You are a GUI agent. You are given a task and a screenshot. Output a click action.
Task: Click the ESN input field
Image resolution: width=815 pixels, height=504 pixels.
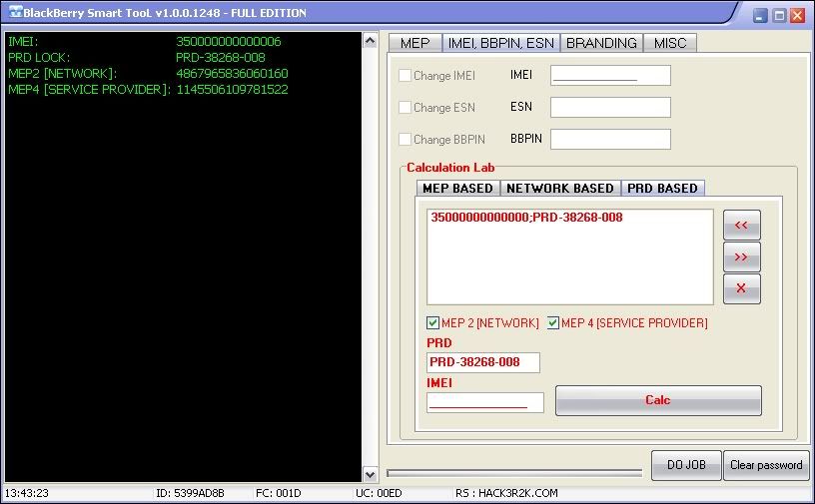click(610, 107)
